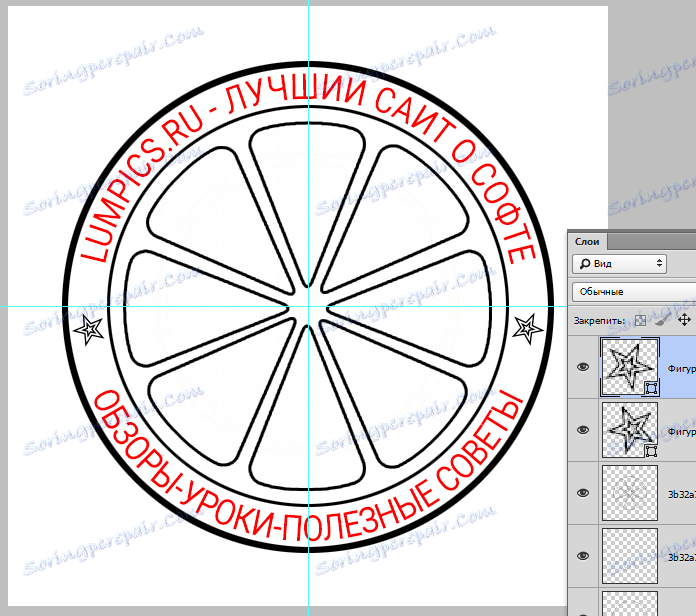Hide the unselected Фигура star layer eye
Image resolution: width=696 pixels, height=616 pixels.
pyautogui.click(x=583, y=430)
